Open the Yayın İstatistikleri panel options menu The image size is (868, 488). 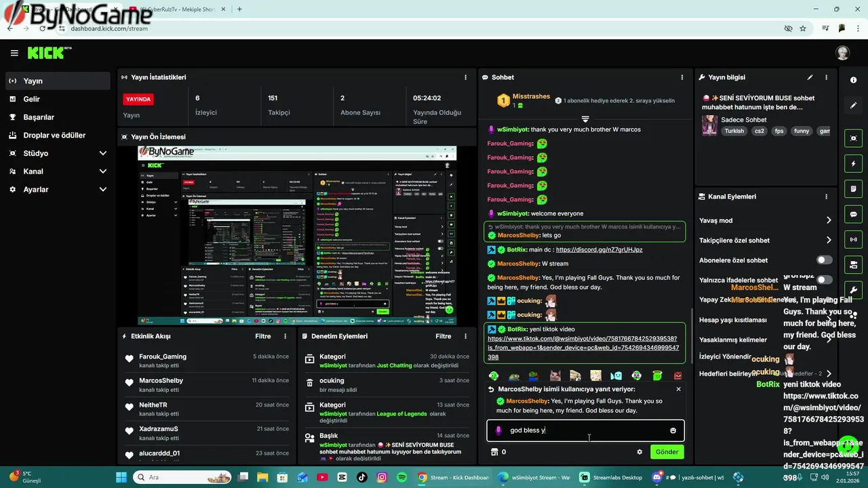click(x=465, y=77)
